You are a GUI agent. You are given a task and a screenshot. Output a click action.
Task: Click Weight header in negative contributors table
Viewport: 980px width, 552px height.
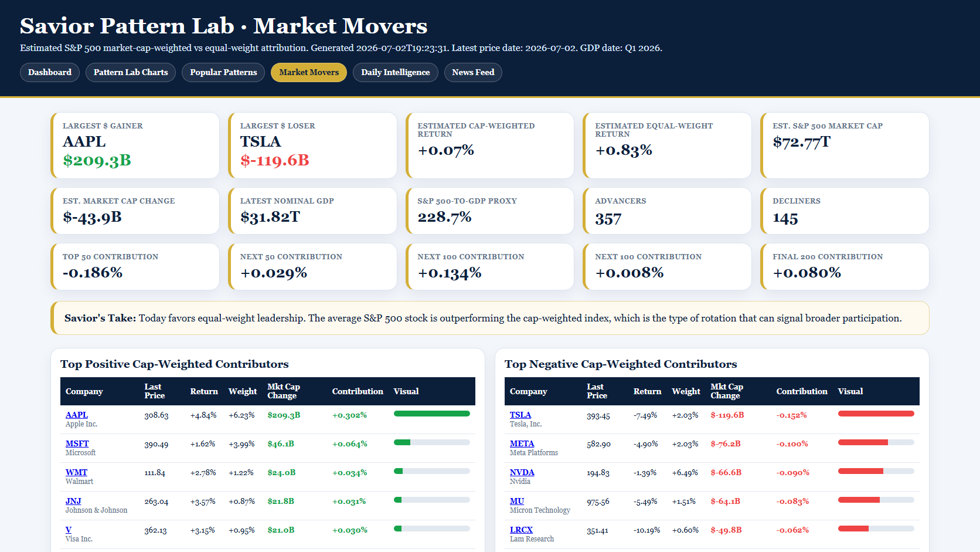[x=686, y=391]
